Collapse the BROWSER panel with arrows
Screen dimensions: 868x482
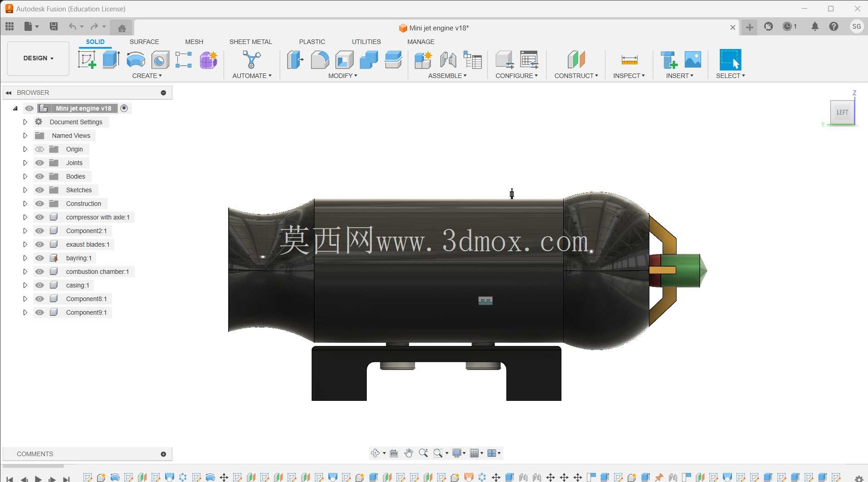9,93
